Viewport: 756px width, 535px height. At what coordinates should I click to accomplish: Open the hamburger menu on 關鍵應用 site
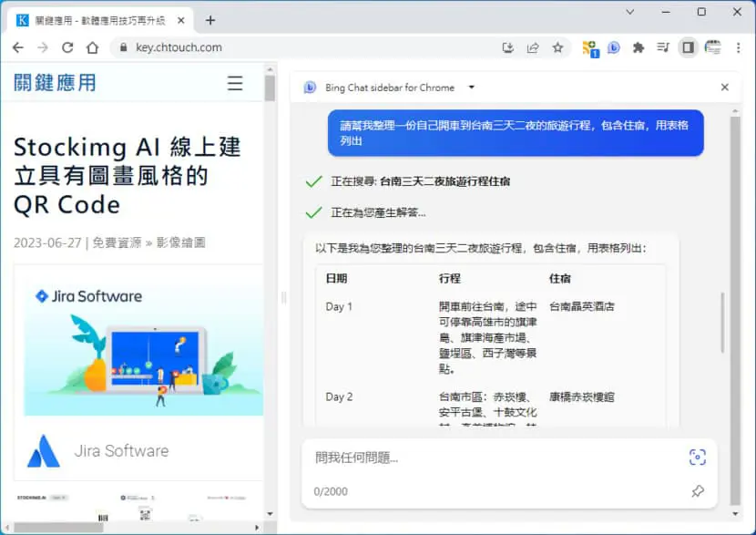(x=235, y=83)
